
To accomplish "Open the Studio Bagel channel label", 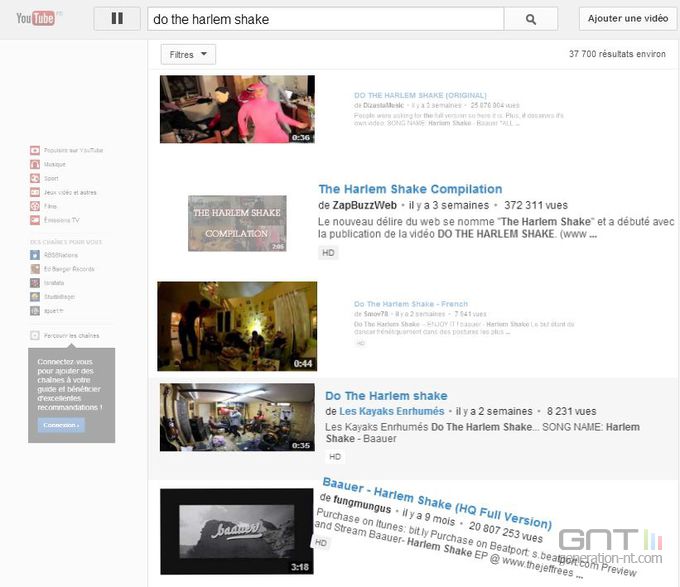I will (59, 297).
